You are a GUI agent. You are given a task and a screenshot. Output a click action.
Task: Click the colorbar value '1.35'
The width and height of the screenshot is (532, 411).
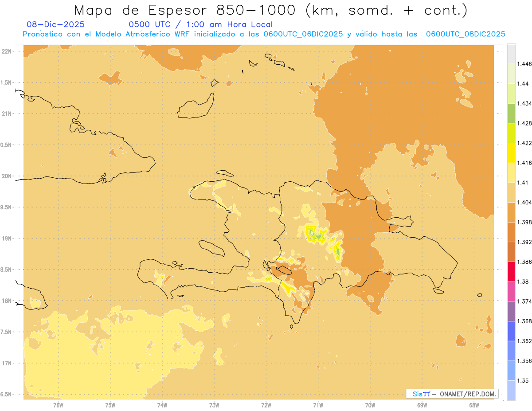coord(523,380)
